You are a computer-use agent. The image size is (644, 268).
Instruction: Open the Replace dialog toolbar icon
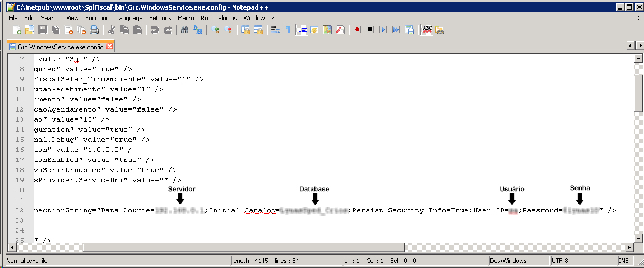[x=197, y=30]
